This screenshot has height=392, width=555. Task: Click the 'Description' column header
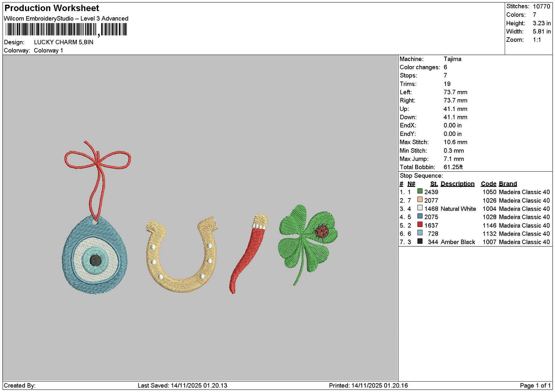pos(457,184)
